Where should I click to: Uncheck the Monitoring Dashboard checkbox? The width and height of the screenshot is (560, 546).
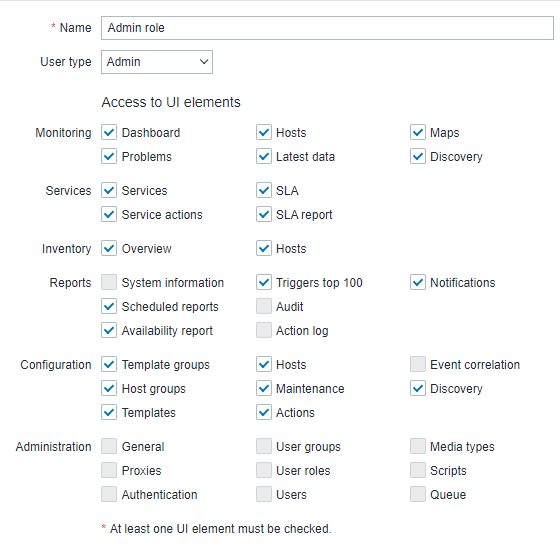(x=109, y=132)
